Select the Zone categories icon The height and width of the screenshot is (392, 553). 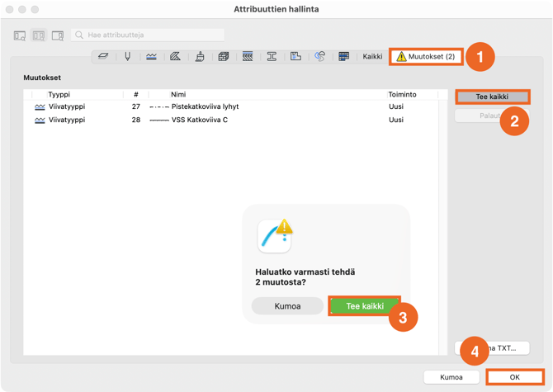click(295, 57)
